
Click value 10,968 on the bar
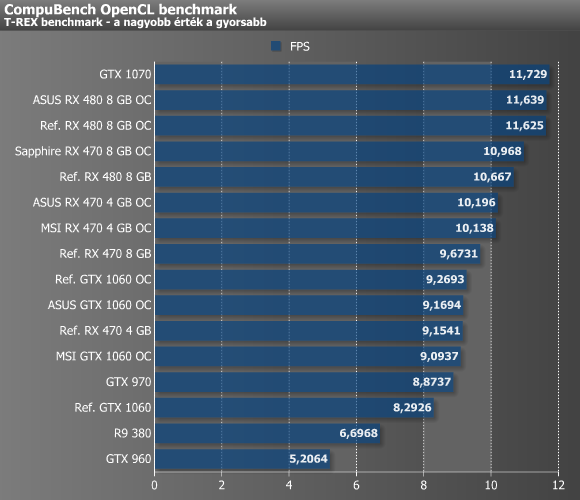tap(502, 151)
